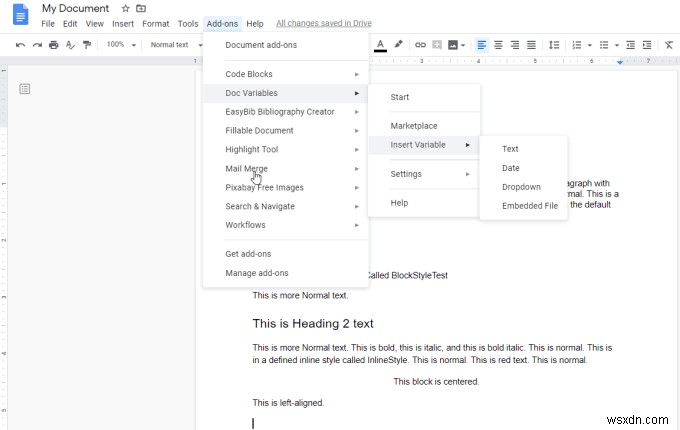
Task: Open the View menu
Action: pos(95,23)
